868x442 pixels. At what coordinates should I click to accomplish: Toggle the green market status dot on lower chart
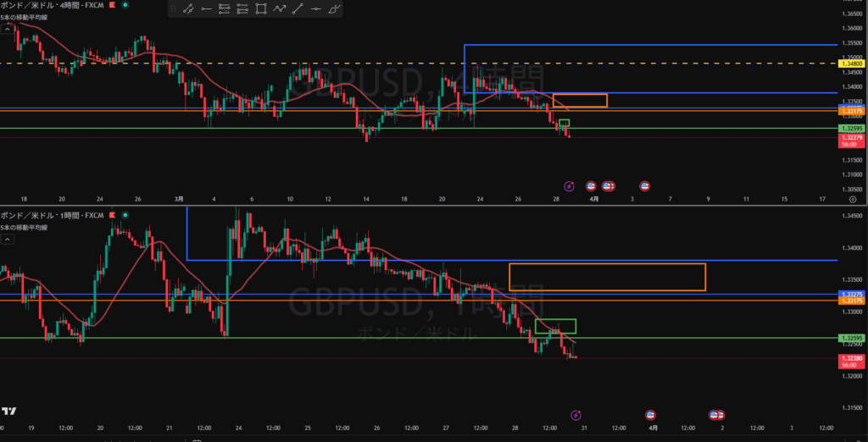click(126, 217)
